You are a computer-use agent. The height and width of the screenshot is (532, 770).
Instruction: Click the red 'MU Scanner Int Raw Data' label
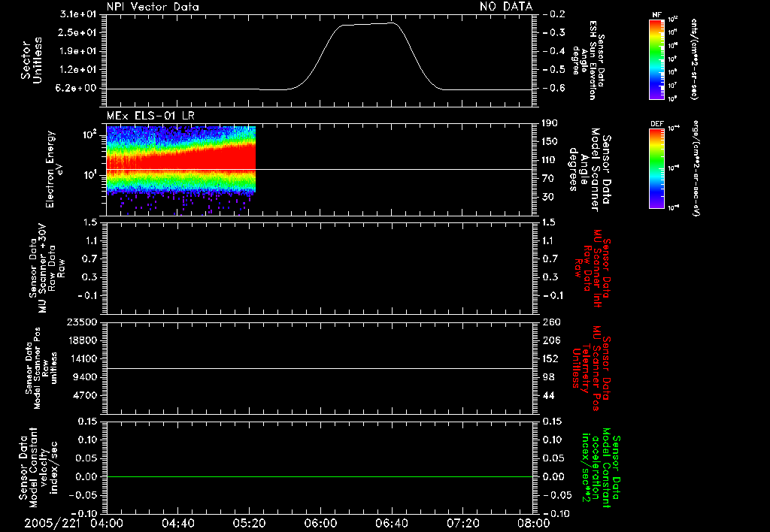[593, 268]
